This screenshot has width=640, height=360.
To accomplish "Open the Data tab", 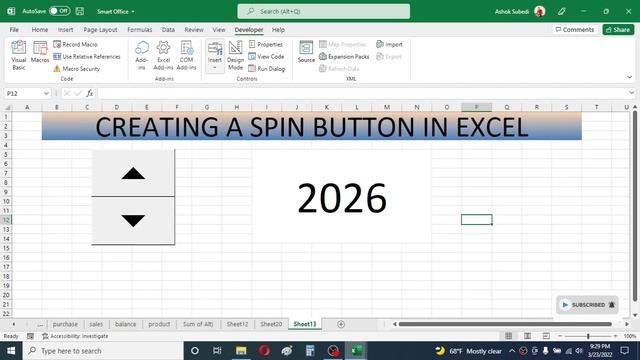I will (168, 30).
